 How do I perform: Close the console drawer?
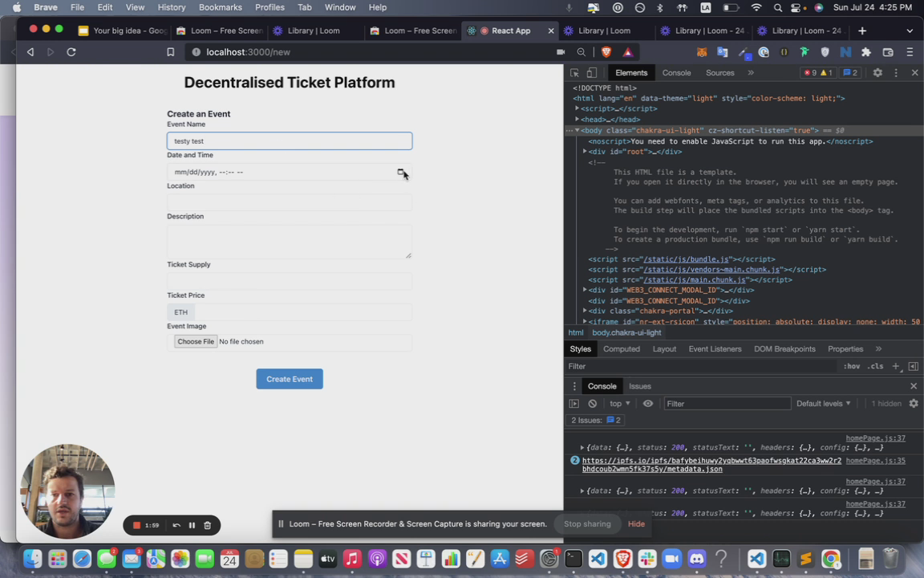tap(914, 385)
